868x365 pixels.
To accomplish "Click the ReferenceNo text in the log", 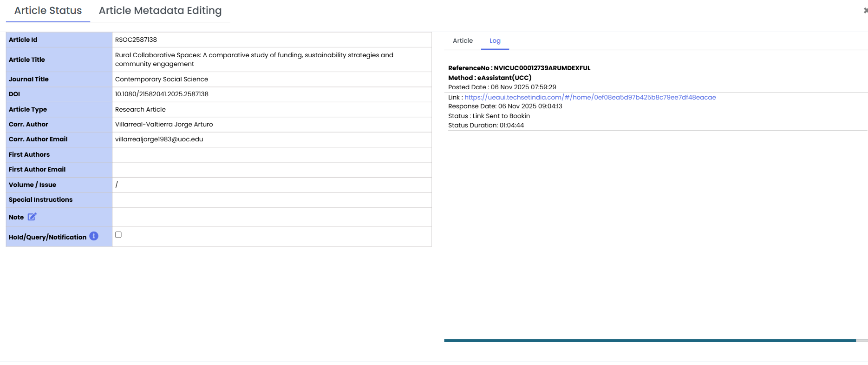I will (519, 68).
